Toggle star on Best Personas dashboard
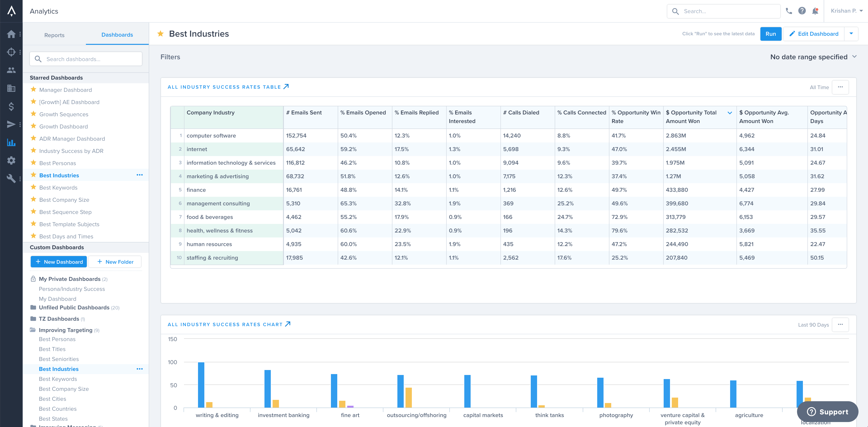The width and height of the screenshot is (868, 427). point(33,163)
